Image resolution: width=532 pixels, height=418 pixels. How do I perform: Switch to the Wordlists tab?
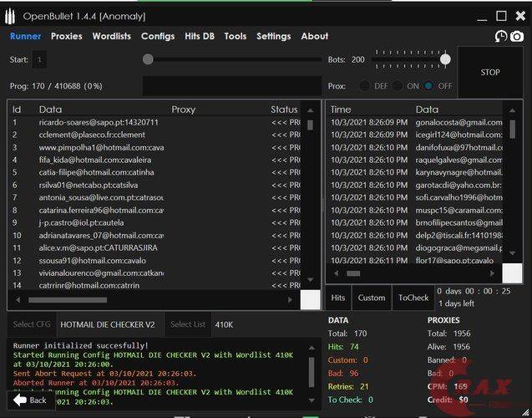click(x=111, y=36)
